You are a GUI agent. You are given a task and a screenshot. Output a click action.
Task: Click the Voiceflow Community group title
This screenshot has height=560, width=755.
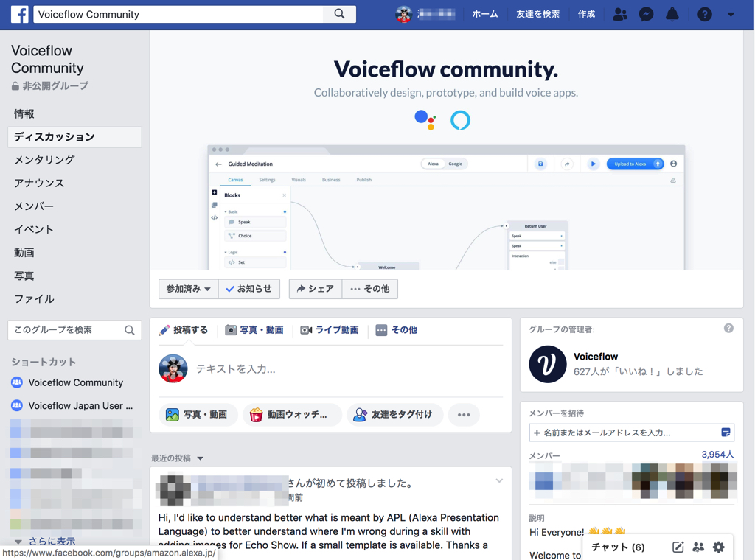point(47,59)
